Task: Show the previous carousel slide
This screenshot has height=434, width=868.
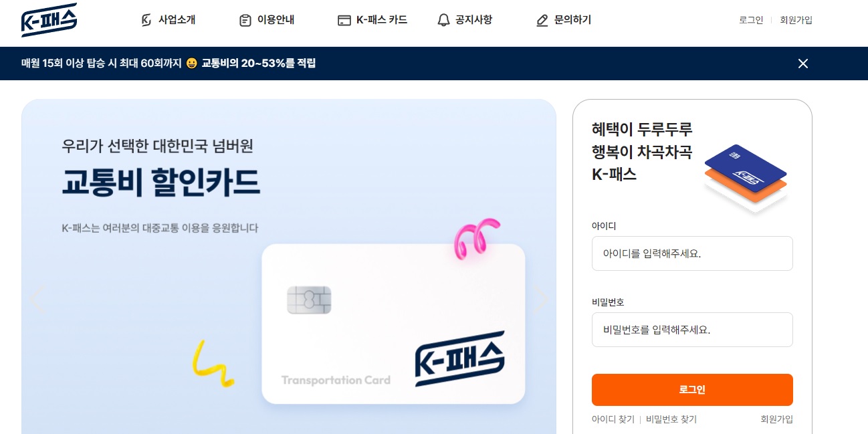Action: pyautogui.click(x=38, y=300)
